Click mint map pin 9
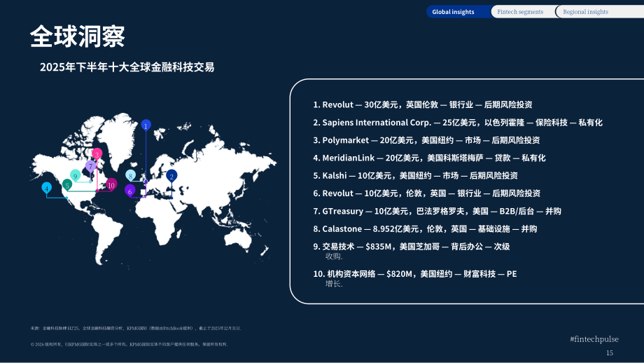 point(75,176)
